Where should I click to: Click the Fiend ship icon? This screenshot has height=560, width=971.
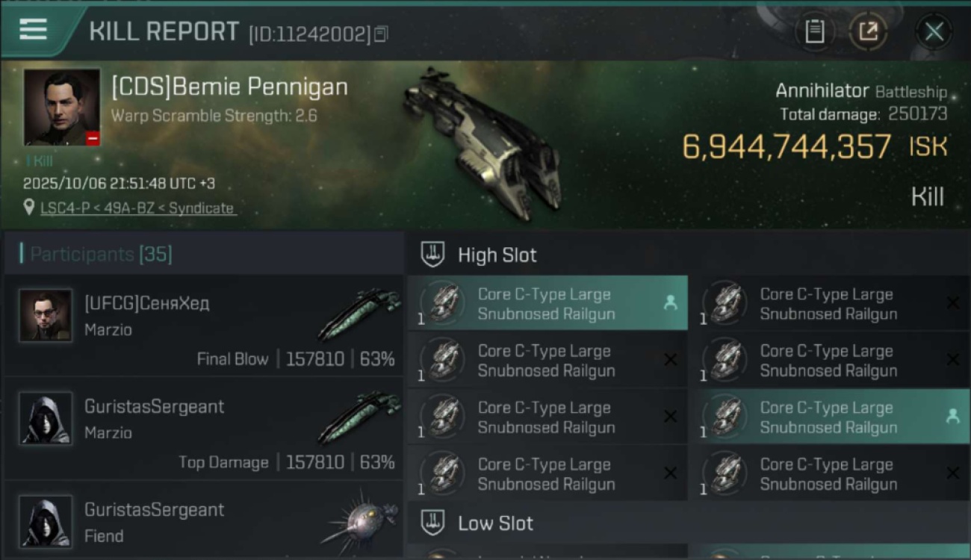click(x=360, y=519)
